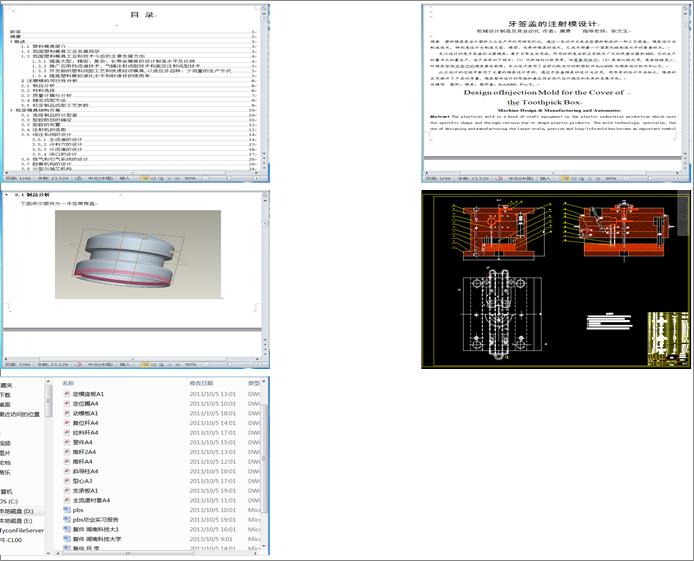Select the 型心A3 drawing file icon
Viewport: 694px width, 561px height.
tap(67, 481)
